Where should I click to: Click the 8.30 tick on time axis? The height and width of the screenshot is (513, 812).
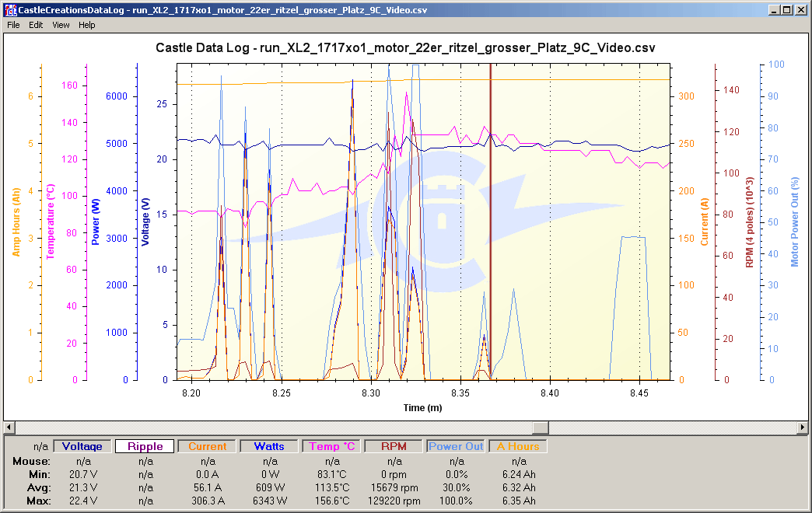[x=371, y=393]
